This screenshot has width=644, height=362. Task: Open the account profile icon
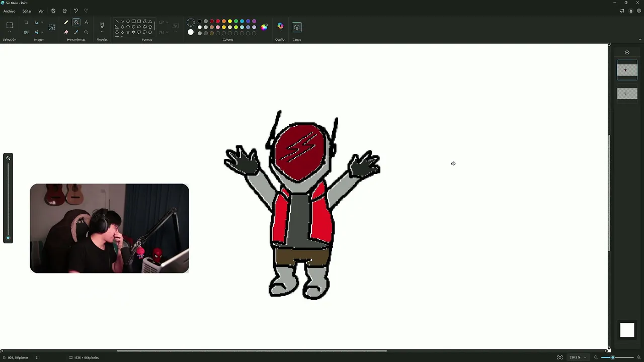(x=630, y=11)
